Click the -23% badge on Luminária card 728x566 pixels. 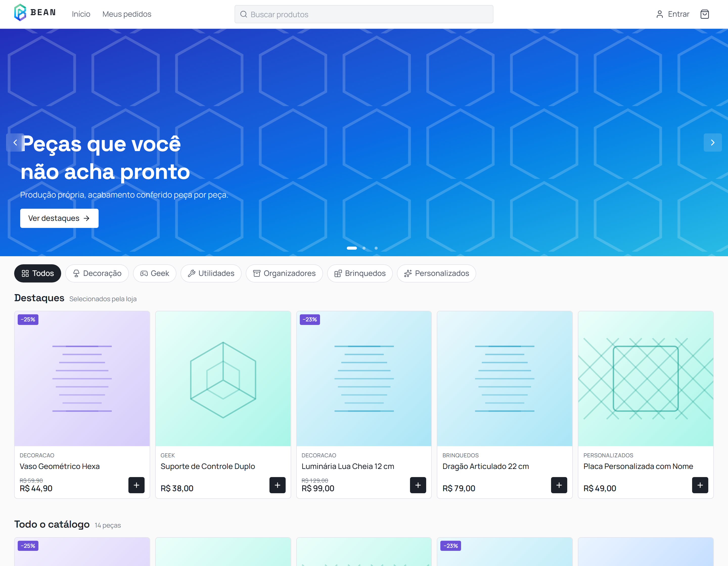point(310,319)
